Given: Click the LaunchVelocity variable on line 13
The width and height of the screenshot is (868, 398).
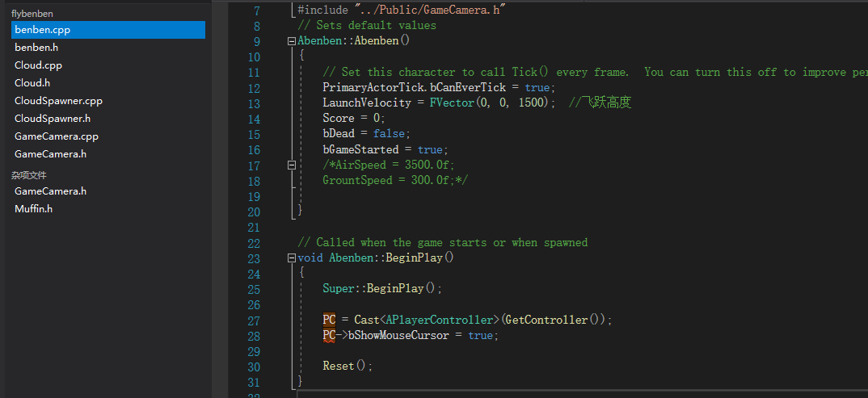Looking at the screenshot, I should (x=367, y=103).
